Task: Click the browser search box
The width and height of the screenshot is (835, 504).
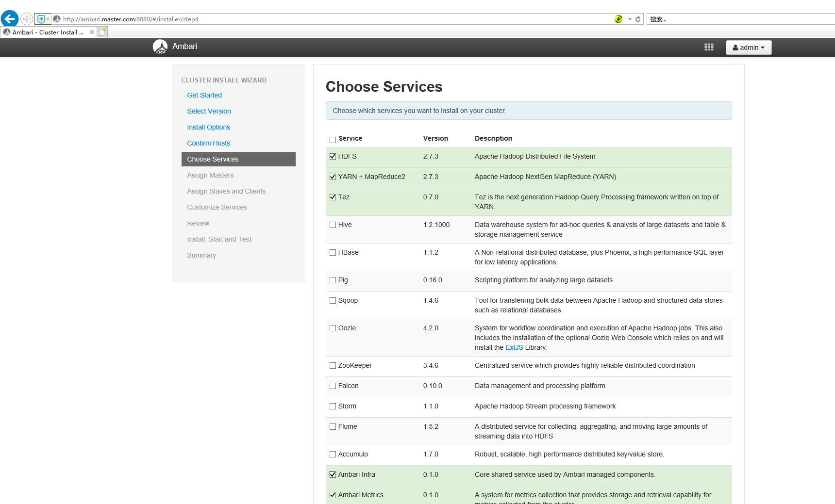Action: [741, 19]
